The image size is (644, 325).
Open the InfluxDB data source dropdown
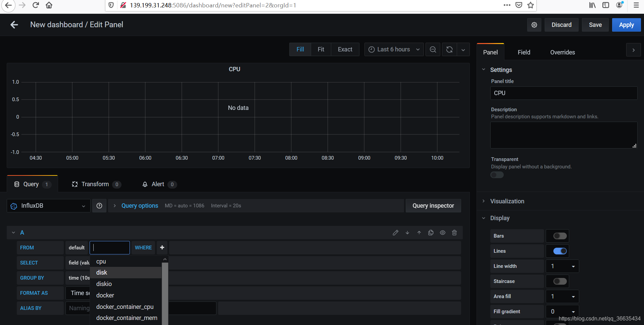point(49,206)
